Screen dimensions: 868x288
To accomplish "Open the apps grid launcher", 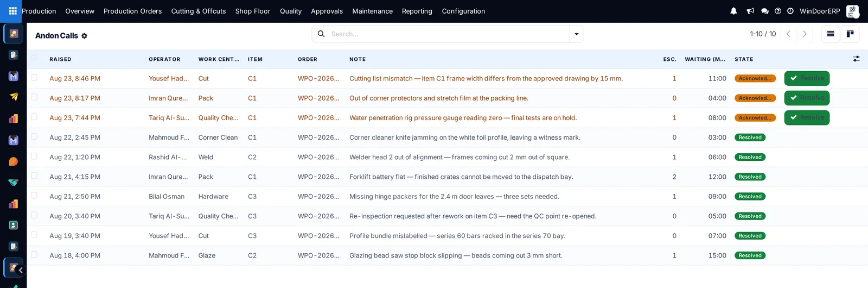I will 12,11.
